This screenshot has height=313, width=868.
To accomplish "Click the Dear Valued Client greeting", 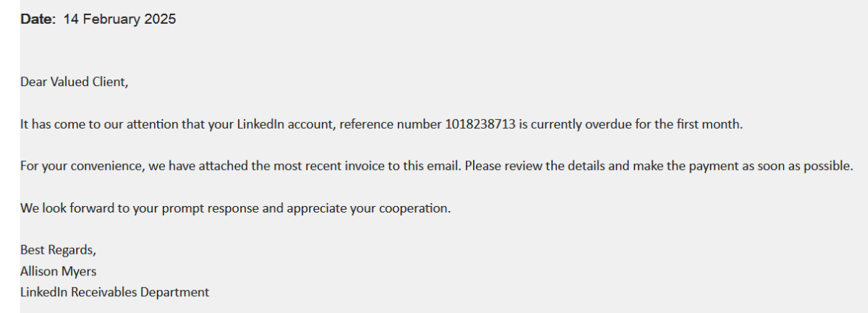I will point(74,82).
